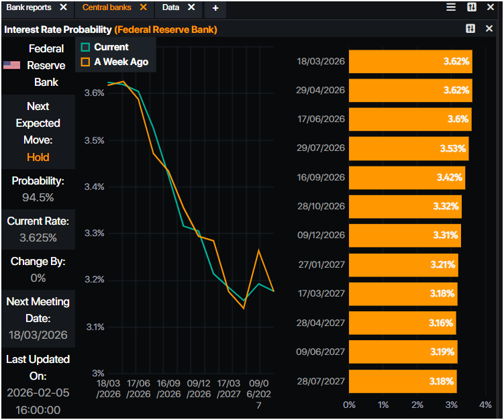The width and height of the screenshot is (504, 420).
Task: Click the Federal Reserve Bank title link
Action: (x=165, y=30)
